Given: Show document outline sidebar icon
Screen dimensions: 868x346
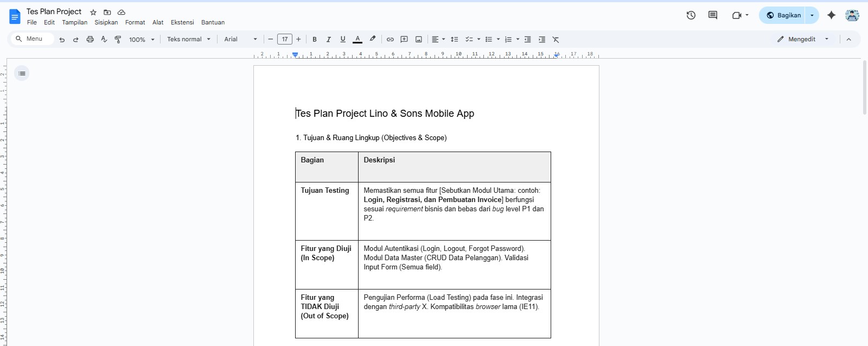Looking at the screenshot, I should coord(22,73).
